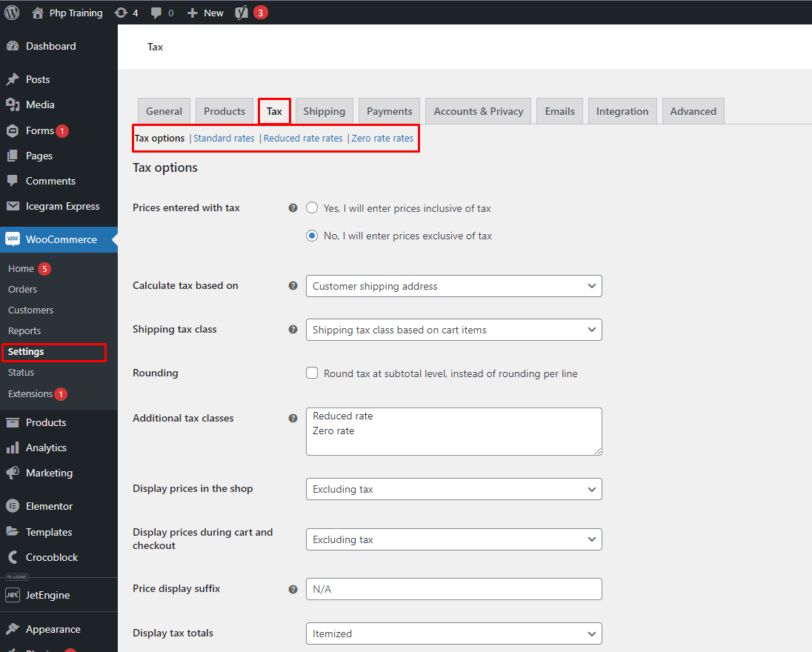Open Display prices in the shop dropdown
812x652 pixels.
click(453, 489)
